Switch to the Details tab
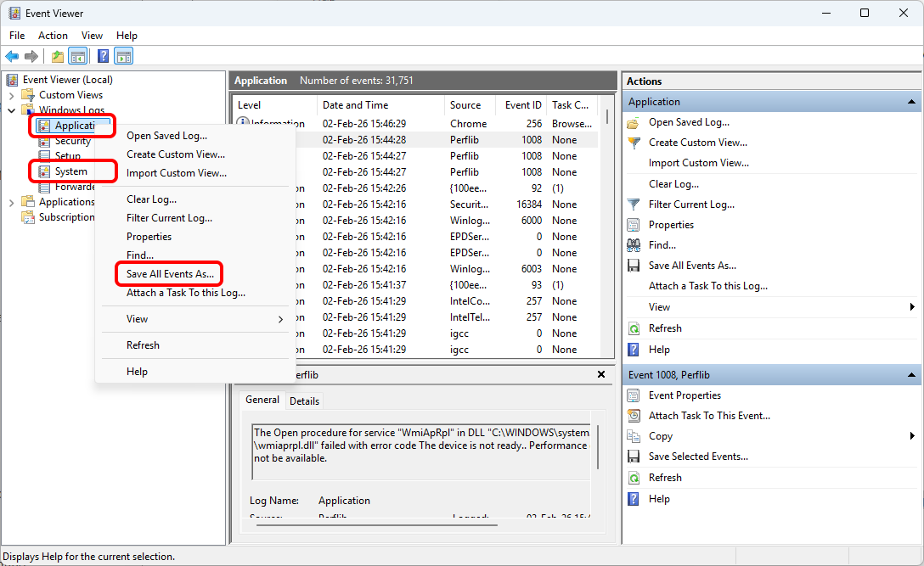924x566 pixels. 304,401
